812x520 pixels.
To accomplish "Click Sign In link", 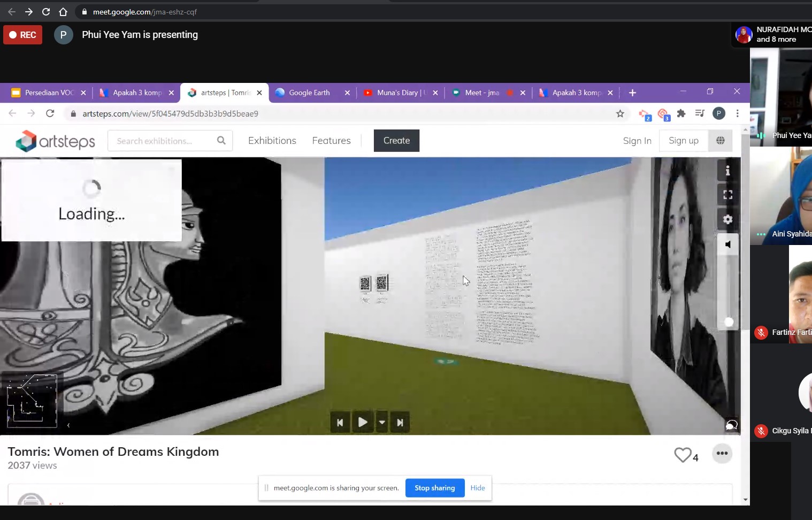I will pyautogui.click(x=637, y=141).
